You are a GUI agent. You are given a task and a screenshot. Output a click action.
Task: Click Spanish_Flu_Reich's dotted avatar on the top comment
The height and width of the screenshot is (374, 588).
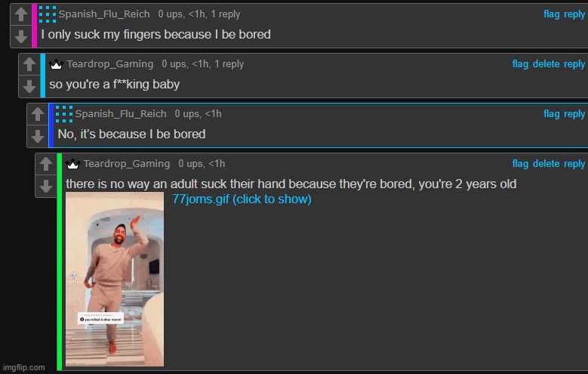click(x=48, y=14)
